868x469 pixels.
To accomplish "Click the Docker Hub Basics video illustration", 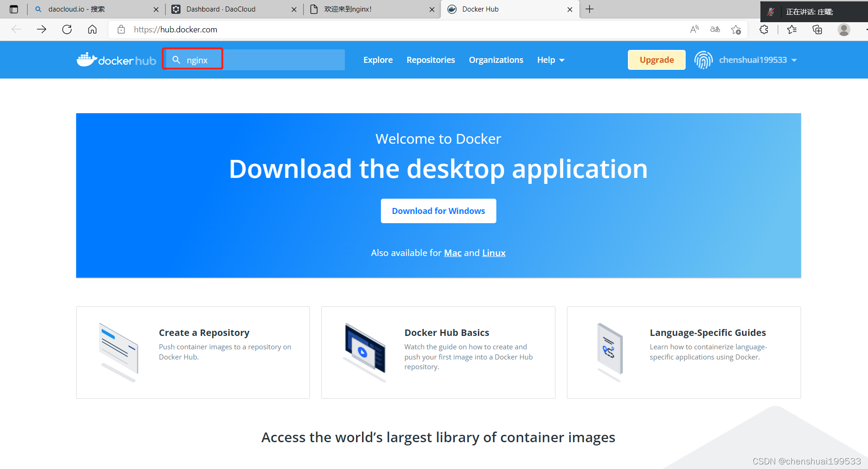I will pyautogui.click(x=365, y=352).
